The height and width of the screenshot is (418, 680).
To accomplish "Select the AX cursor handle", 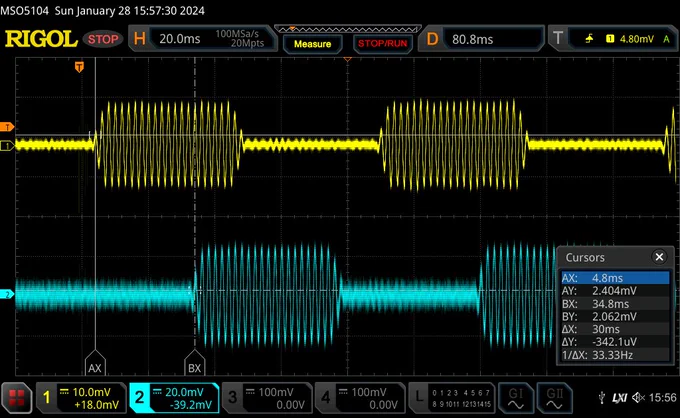I will [95, 363].
